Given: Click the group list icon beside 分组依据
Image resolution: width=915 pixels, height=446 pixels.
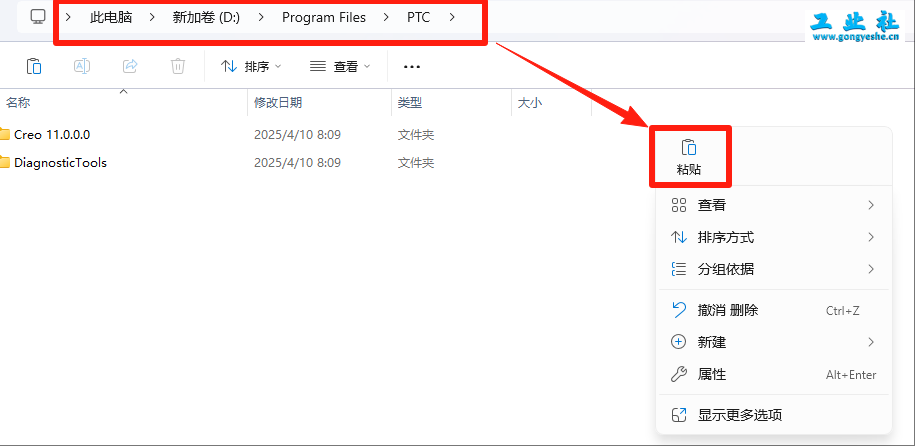Looking at the screenshot, I should click(678, 269).
